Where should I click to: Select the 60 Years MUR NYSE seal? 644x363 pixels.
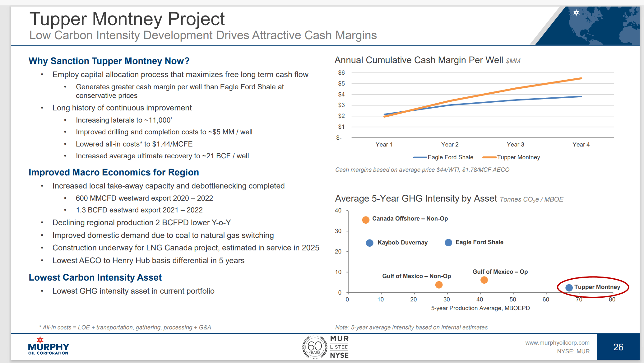325,346
